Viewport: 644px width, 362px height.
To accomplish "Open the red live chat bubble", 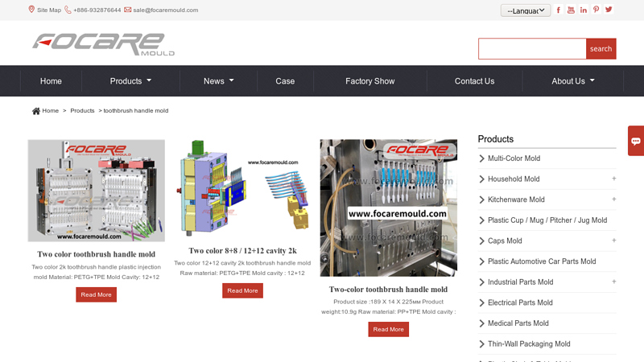I will click(636, 141).
